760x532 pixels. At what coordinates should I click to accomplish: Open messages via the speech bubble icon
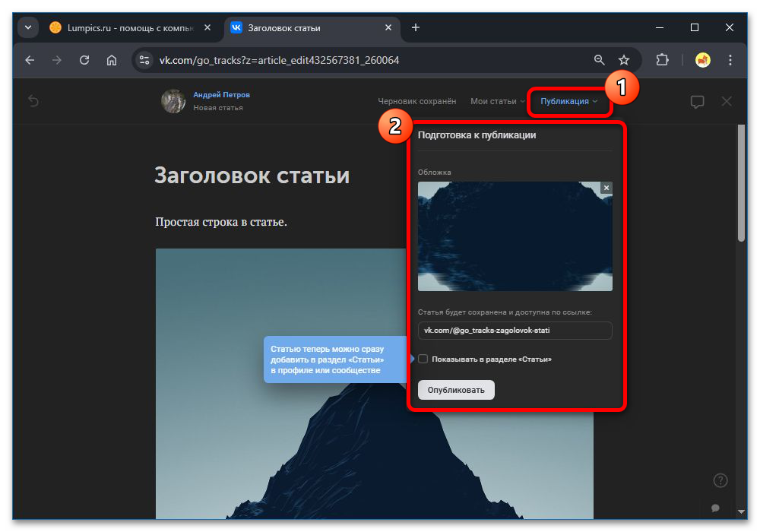[697, 100]
